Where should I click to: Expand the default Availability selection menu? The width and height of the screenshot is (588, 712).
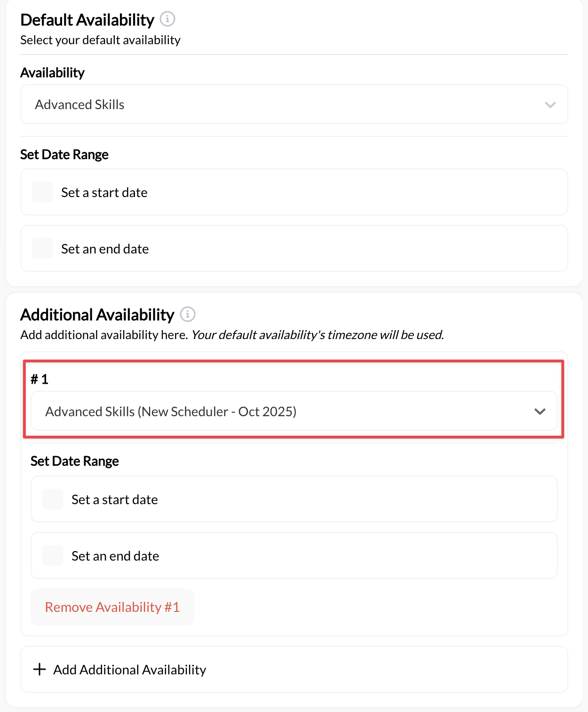coord(294,104)
